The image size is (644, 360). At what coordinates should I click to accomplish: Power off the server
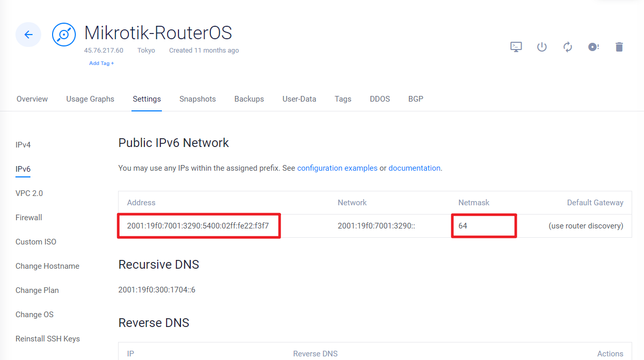click(x=541, y=46)
